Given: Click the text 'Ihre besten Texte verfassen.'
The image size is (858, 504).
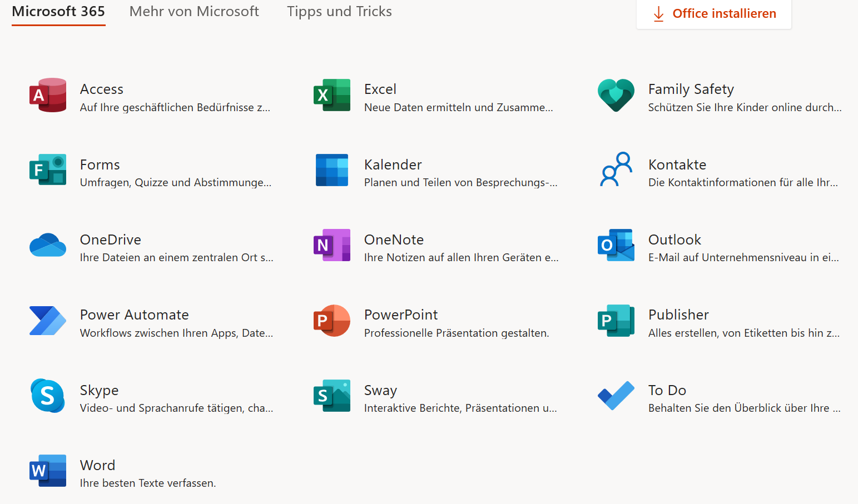Looking at the screenshot, I should (148, 483).
